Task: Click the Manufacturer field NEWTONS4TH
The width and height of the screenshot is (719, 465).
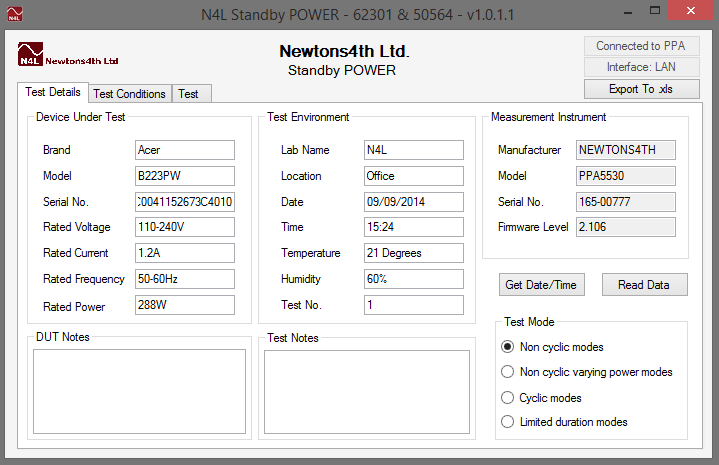Action: (626, 150)
